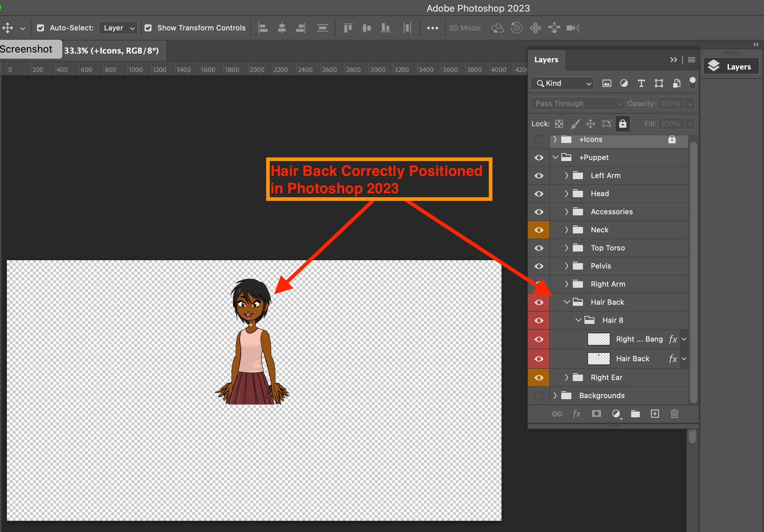Filter layers by type layers icon
This screenshot has width=764, height=532.
tap(641, 83)
